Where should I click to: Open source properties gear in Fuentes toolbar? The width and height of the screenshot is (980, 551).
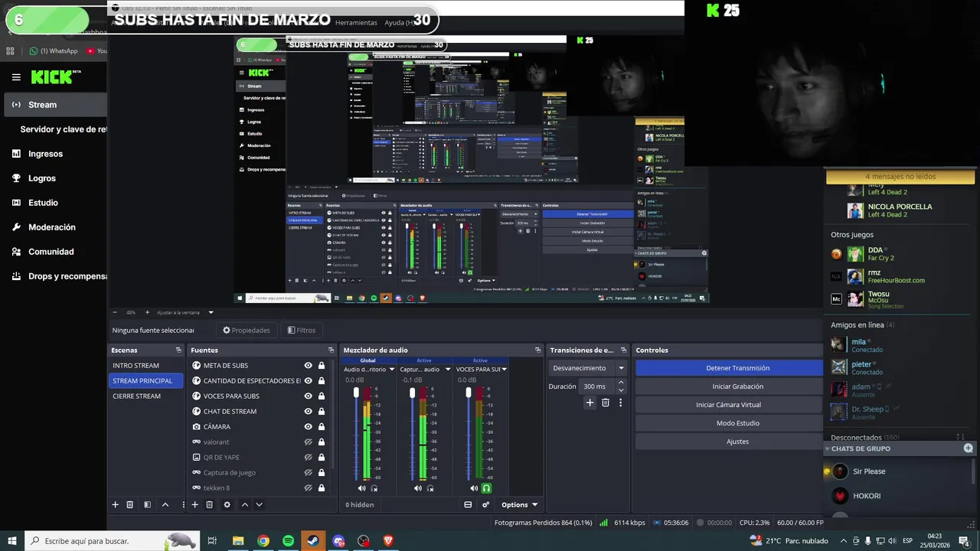(x=227, y=504)
